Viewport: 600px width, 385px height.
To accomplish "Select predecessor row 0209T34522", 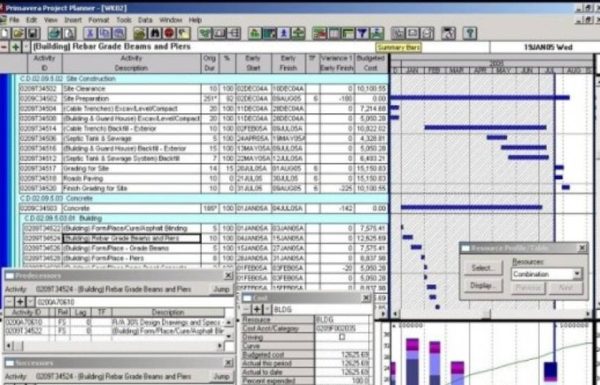I will coord(114,331).
